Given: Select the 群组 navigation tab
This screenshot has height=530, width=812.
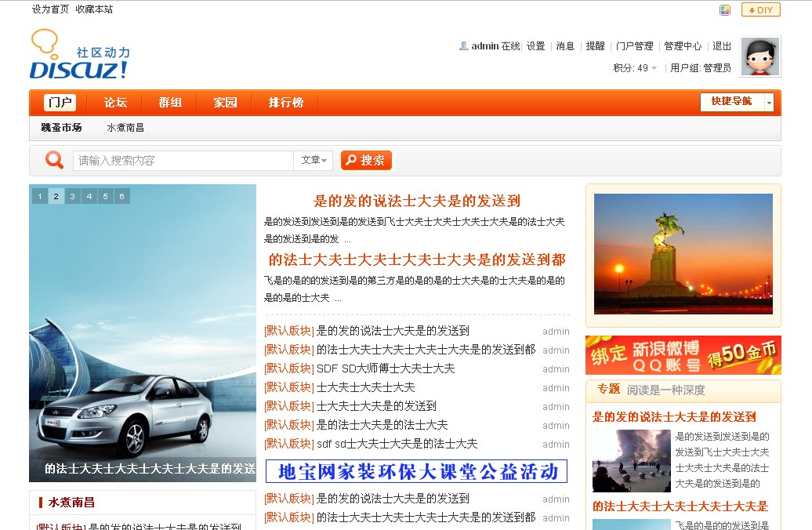Looking at the screenshot, I should [170, 102].
